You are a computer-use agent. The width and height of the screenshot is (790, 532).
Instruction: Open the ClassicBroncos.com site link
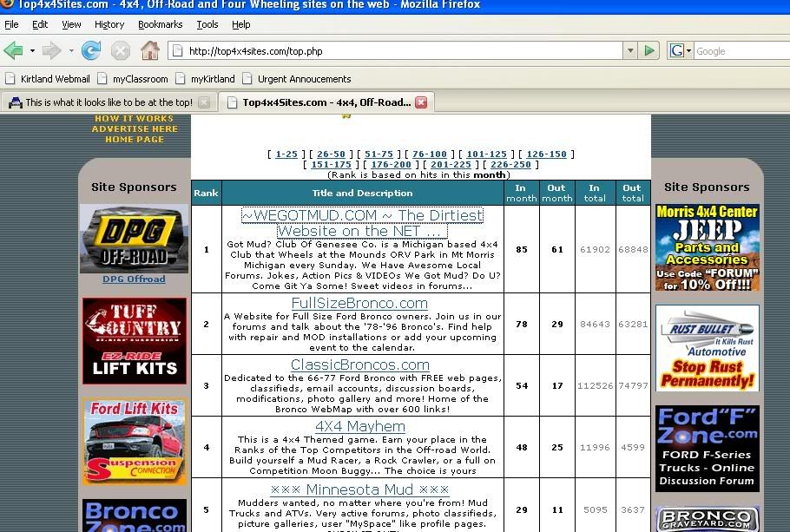click(x=359, y=365)
